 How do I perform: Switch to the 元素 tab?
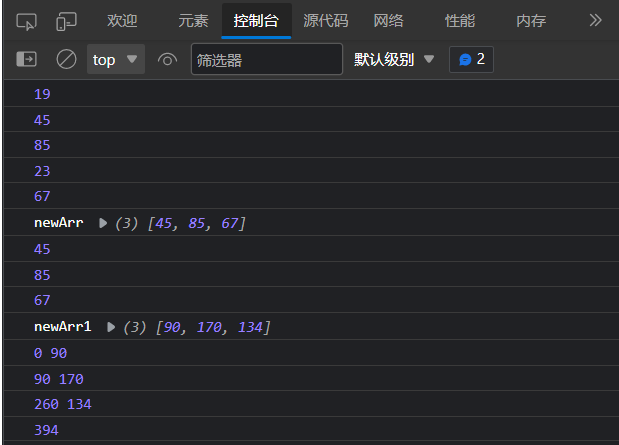(x=193, y=21)
